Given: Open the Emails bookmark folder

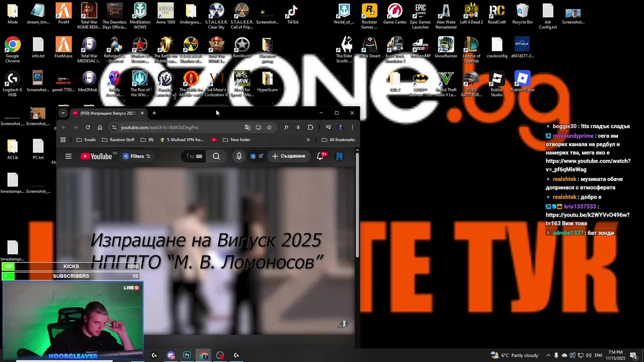Looking at the screenshot, I should pos(86,140).
